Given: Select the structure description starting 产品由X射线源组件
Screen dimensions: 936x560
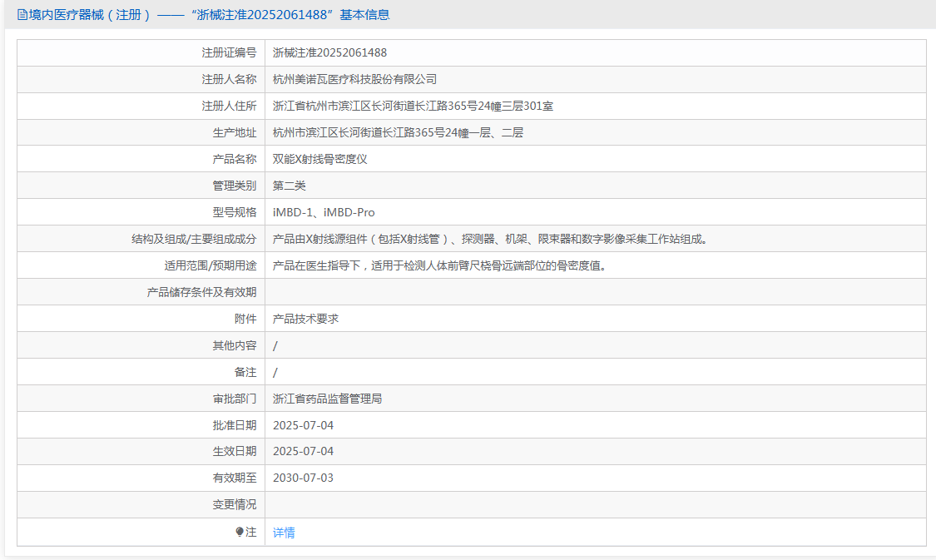Looking at the screenshot, I should point(491,239).
